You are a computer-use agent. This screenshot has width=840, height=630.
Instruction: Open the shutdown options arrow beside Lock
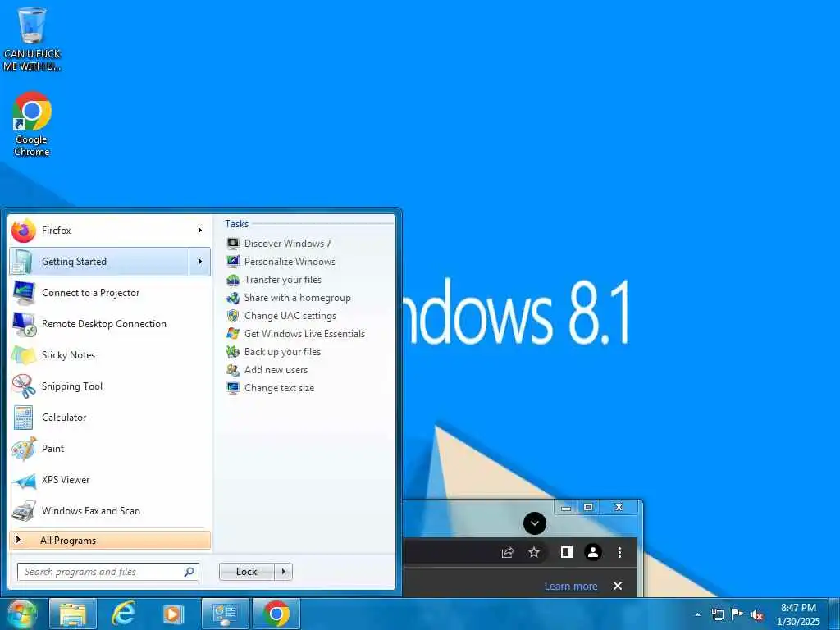[283, 572]
